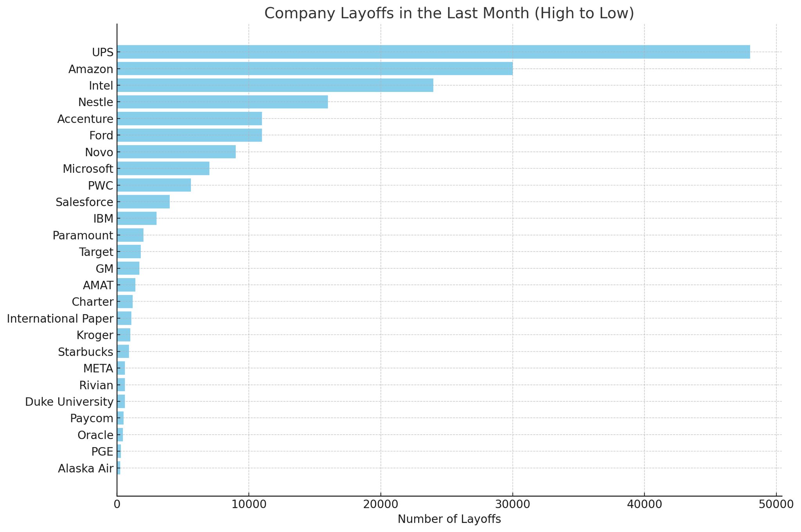Click the 'Starbucks' label
Viewport: 801px width, 532px height.
[x=86, y=352]
